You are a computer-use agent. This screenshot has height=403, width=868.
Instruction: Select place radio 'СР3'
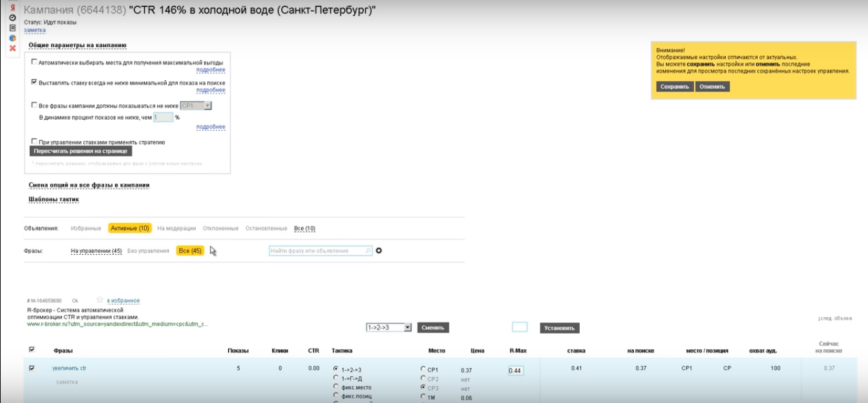coord(423,387)
